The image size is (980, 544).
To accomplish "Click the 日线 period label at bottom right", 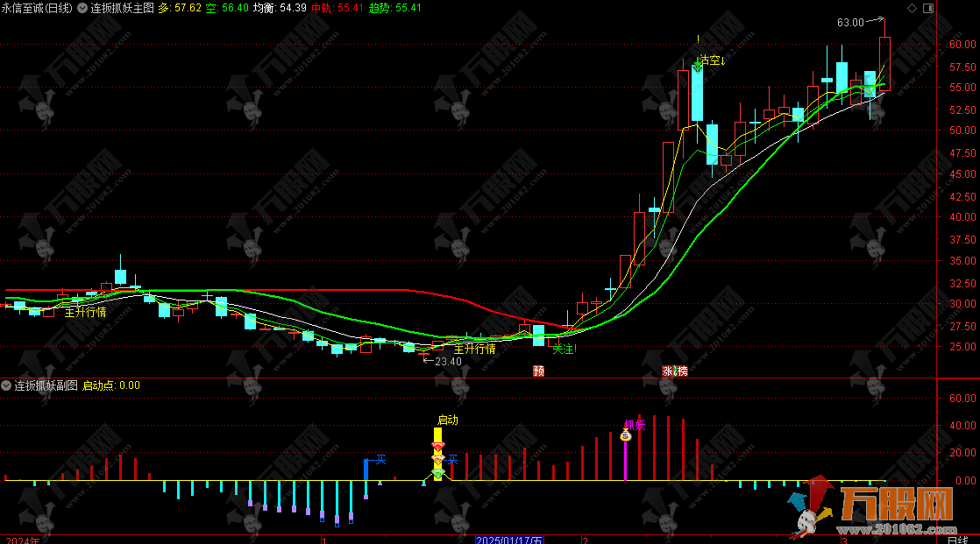I will pos(957,540).
